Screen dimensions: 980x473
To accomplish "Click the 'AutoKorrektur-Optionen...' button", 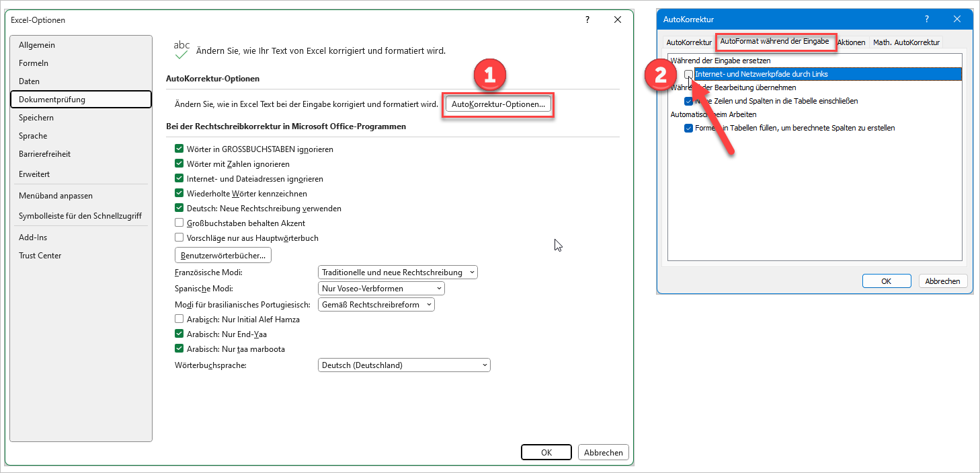I will pos(498,104).
